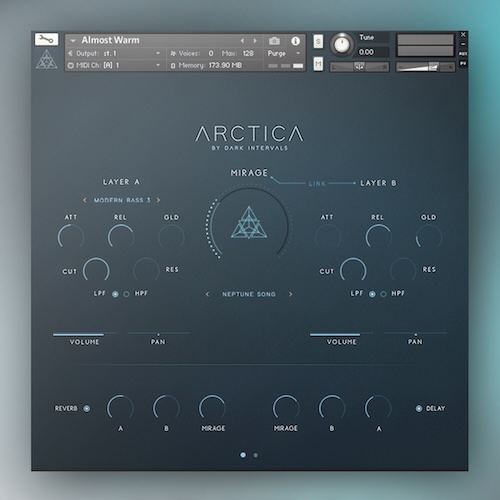Viewport: 500px width, 500px height.
Task: Click Layer B ATT knob
Action: click(328, 237)
